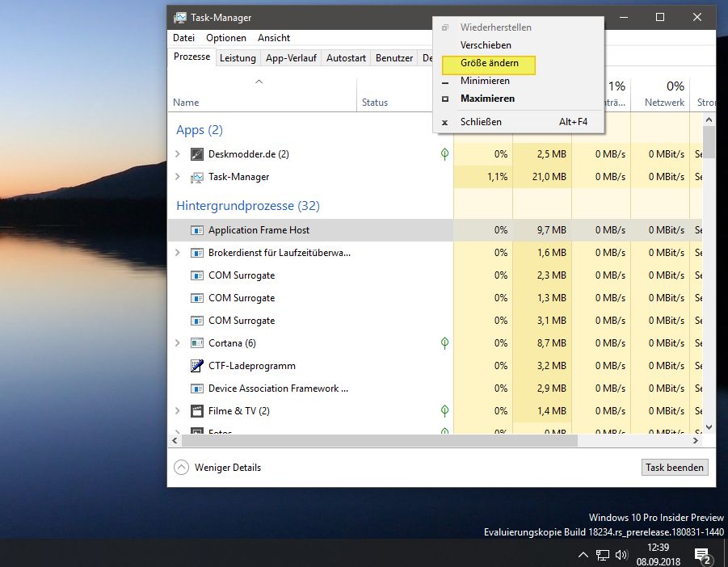The image size is (728, 567).
Task: Click the 8,7 MB memory cell
Action: coord(542,343)
